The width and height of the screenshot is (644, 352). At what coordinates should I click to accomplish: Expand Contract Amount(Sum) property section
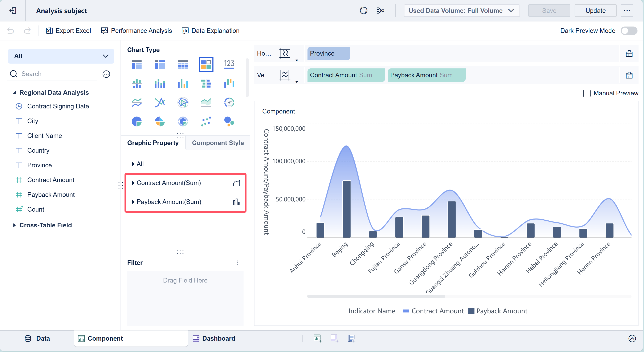pos(133,183)
